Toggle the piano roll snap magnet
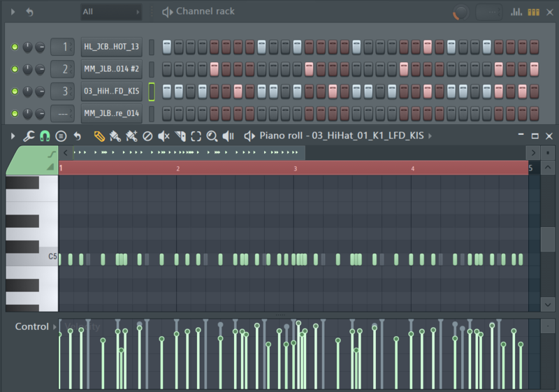559x392 pixels. (x=45, y=136)
